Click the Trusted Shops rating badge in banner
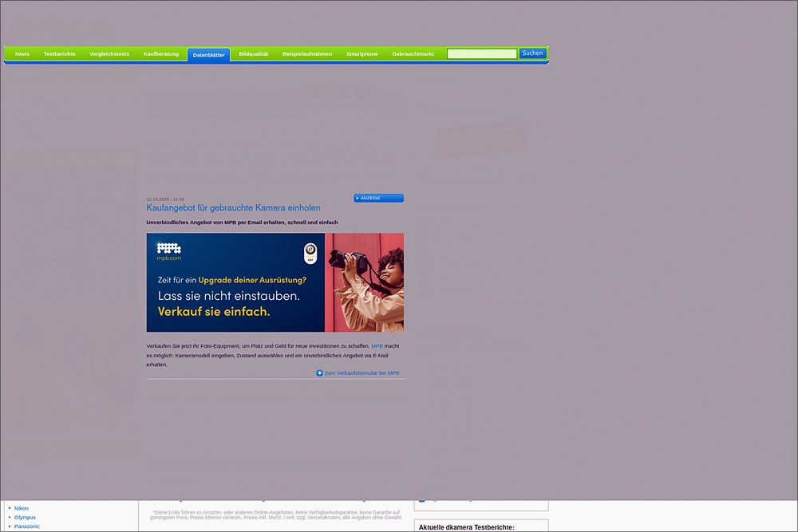This screenshot has width=798, height=532. pos(310,254)
